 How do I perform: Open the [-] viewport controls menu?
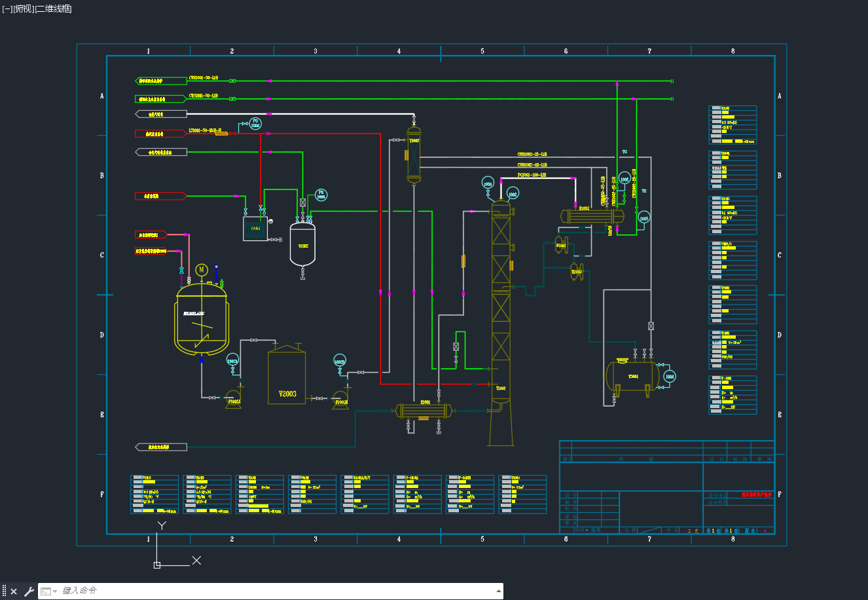(7, 9)
